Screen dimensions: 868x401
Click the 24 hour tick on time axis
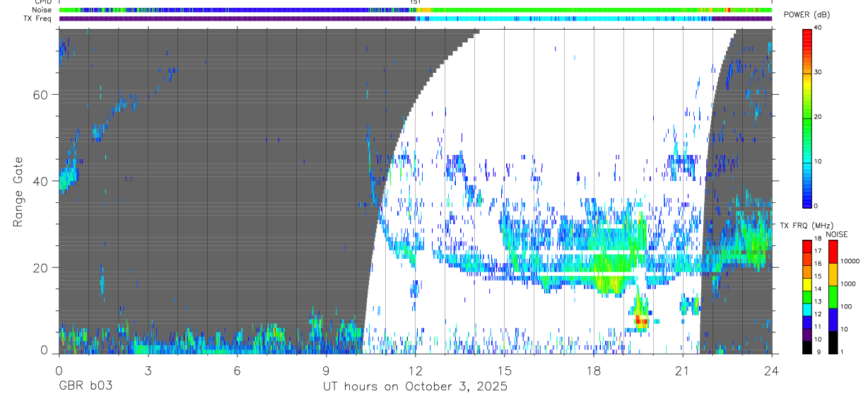[x=772, y=370]
